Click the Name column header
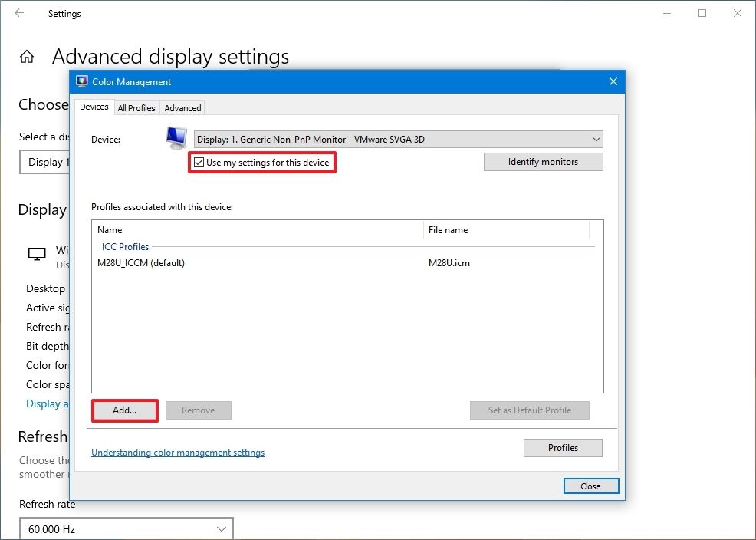Viewport: 756px width, 540px height. [x=109, y=229]
